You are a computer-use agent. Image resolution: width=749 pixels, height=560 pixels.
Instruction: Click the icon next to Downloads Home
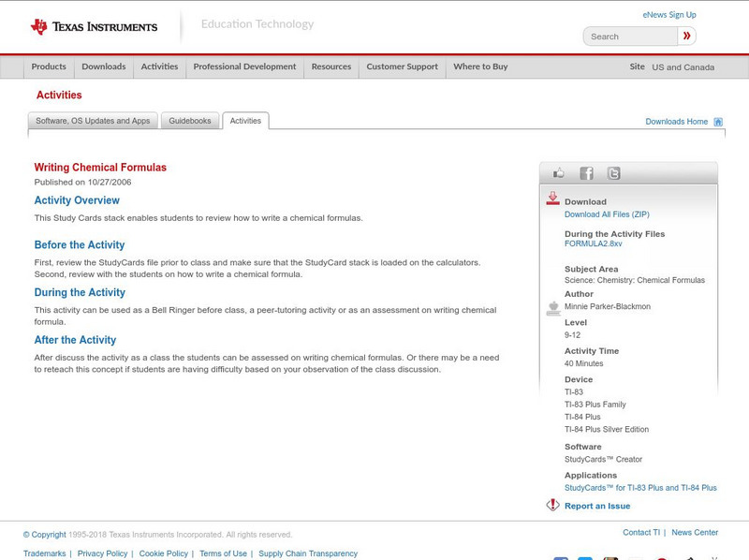[x=717, y=121]
